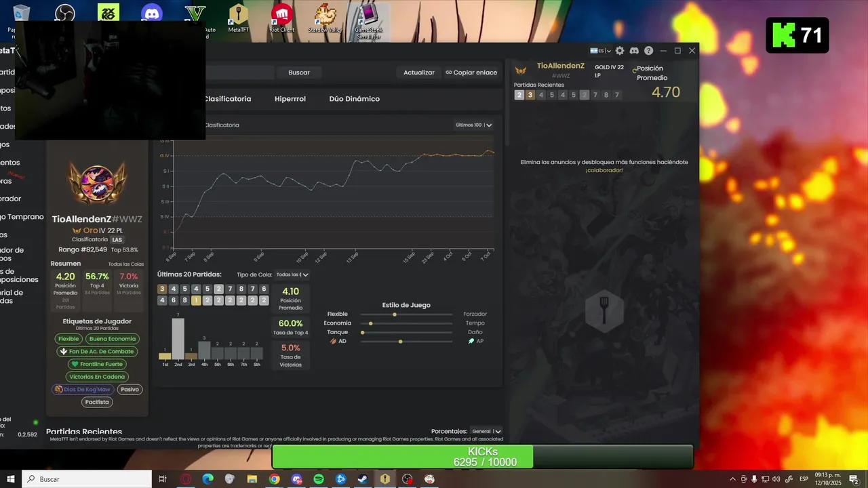
Task: Click the Pasivo tag
Action: point(129,390)
